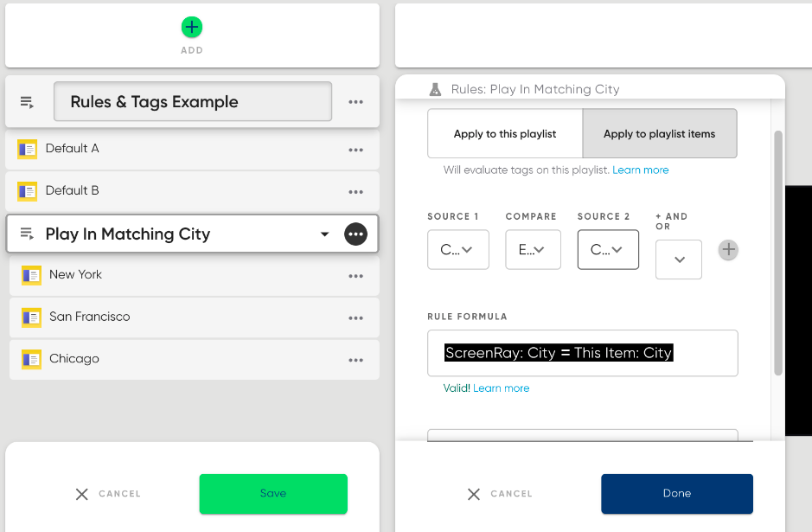Select the San Francisco item row

[195, 318]
